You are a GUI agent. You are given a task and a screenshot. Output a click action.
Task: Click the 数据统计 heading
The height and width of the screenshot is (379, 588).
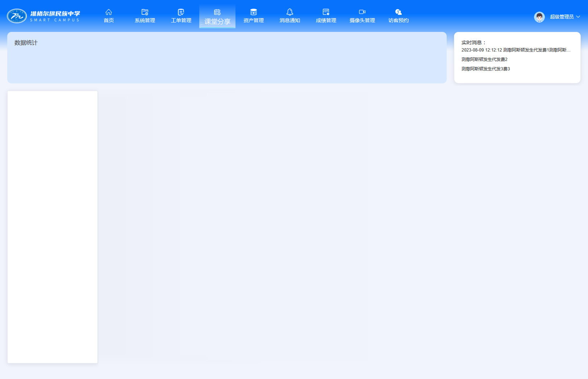point(26,43)
